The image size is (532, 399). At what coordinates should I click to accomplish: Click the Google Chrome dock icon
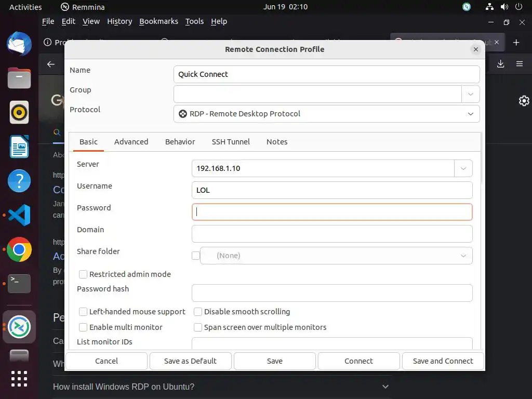point(19,250)
